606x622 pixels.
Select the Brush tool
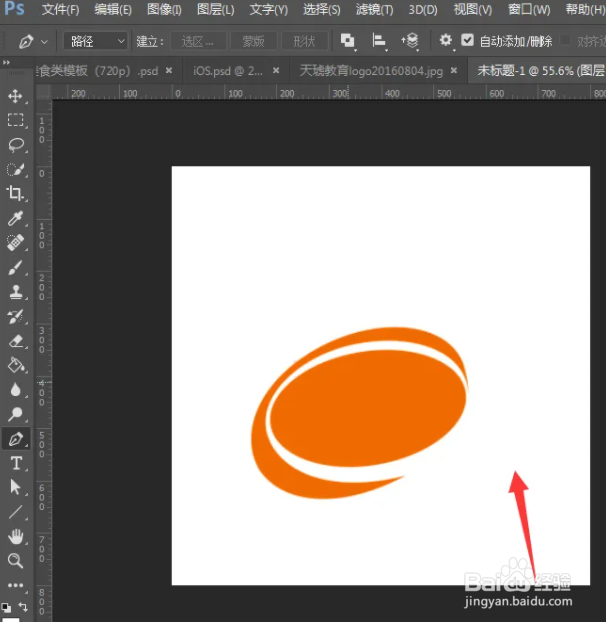click(15, 267)
